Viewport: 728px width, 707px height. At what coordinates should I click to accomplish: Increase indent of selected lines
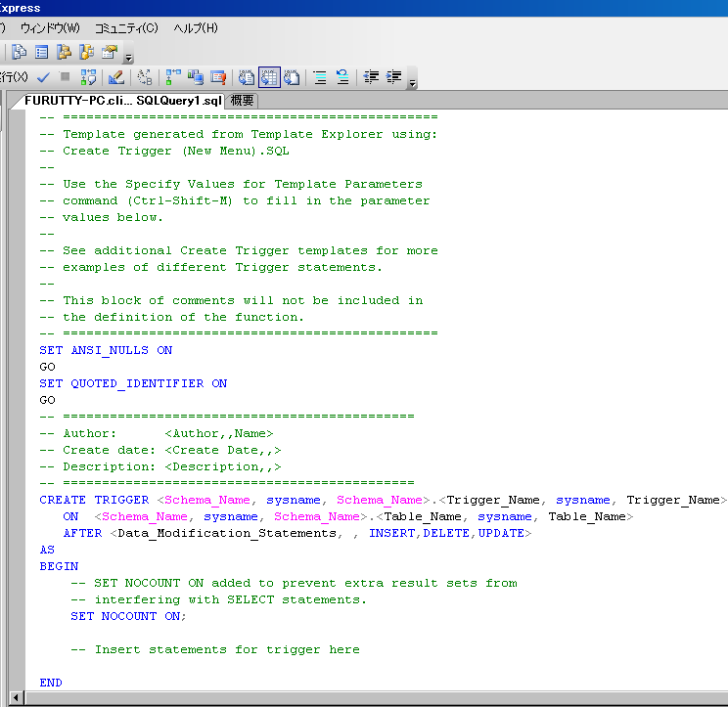[x=393, y=76]
